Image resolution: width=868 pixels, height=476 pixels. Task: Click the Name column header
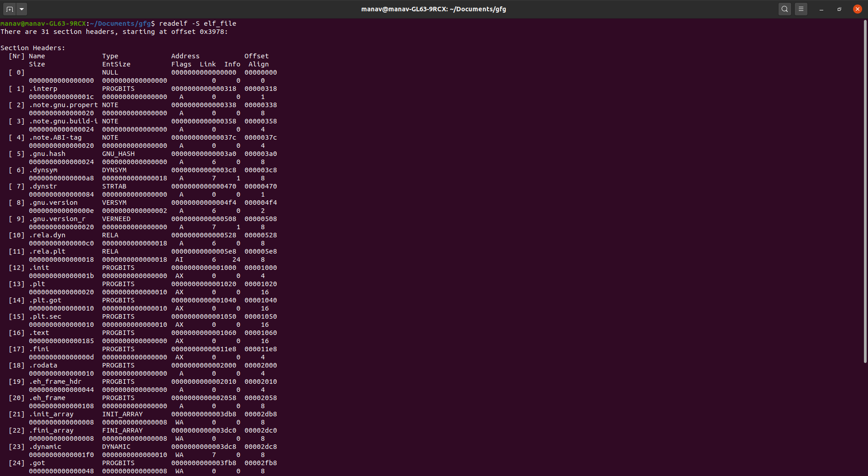(x=37, y=56)
